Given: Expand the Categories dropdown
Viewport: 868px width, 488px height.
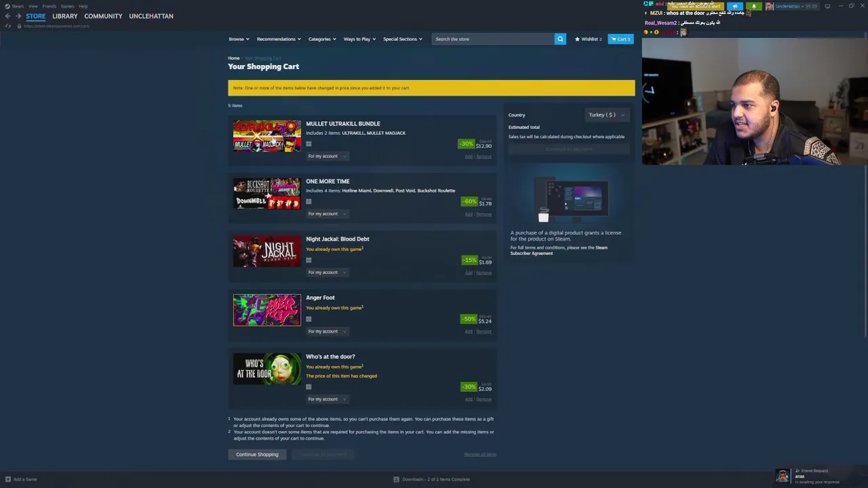Looking at the screenshot, I should [x=322, y=39].
